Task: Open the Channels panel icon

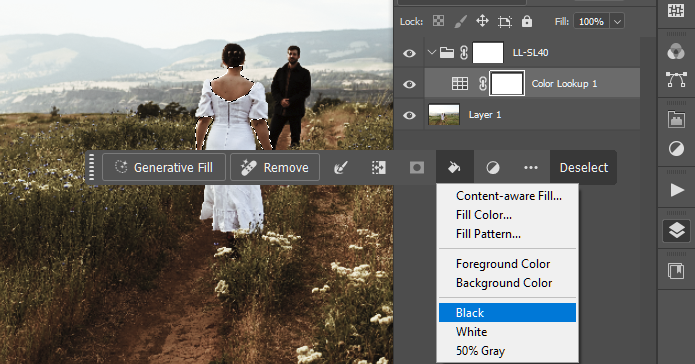Action: pyautogui.click(x=676, y=51)
